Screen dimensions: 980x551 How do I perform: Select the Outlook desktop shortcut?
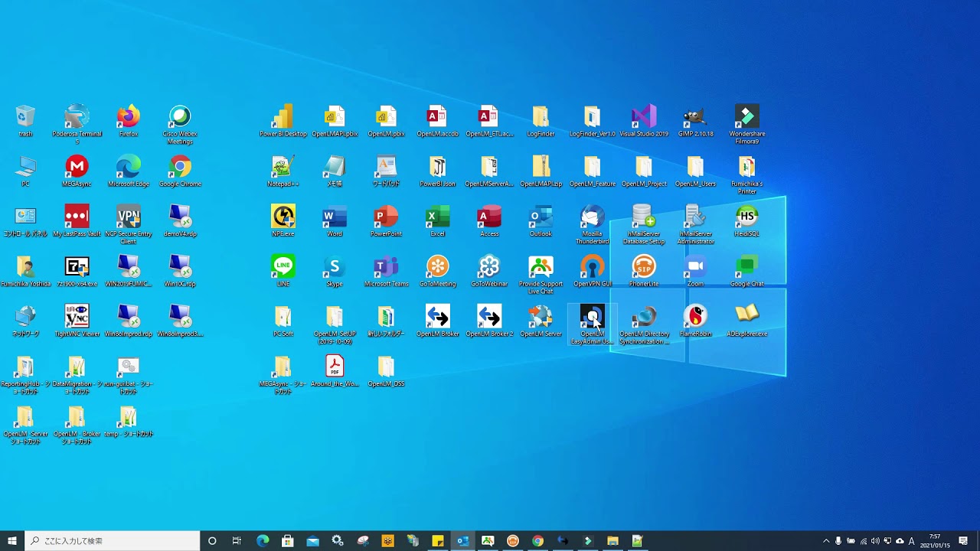tap(541, 221)
